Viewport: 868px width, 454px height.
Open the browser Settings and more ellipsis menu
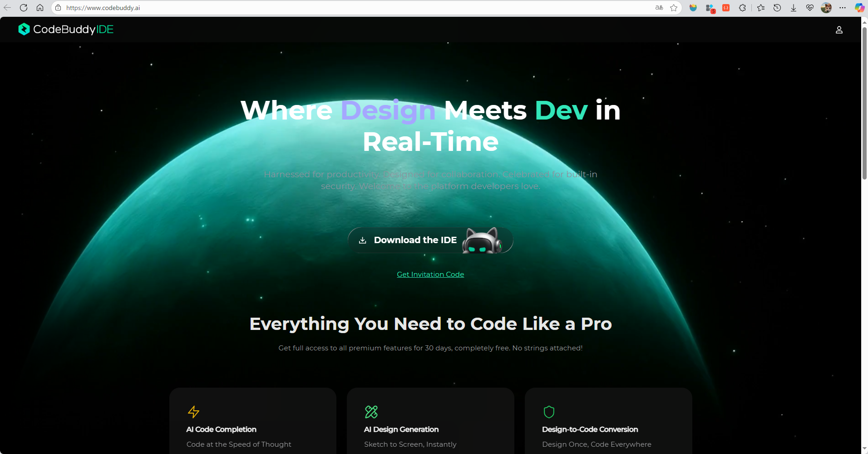843,8
